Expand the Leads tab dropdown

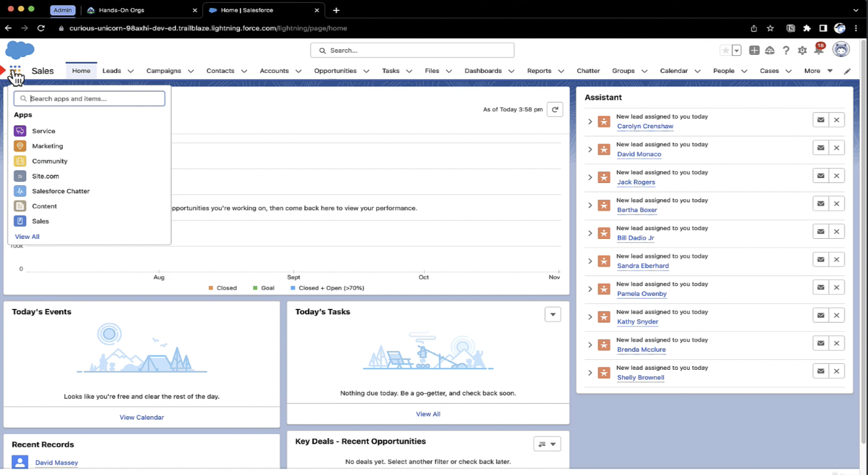point(131,71)
